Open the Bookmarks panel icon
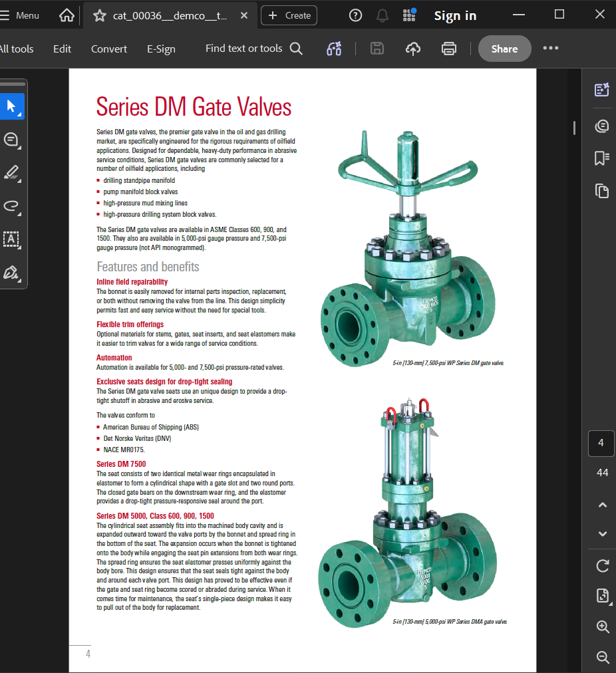This screenshot has height=673, width=616. coord(602,158)
